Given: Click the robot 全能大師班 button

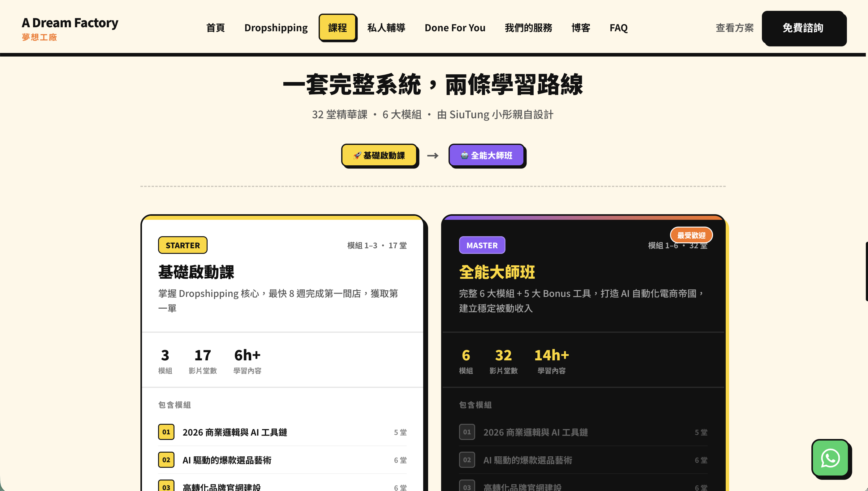Looking at the screenshot, I should (486, 155).
